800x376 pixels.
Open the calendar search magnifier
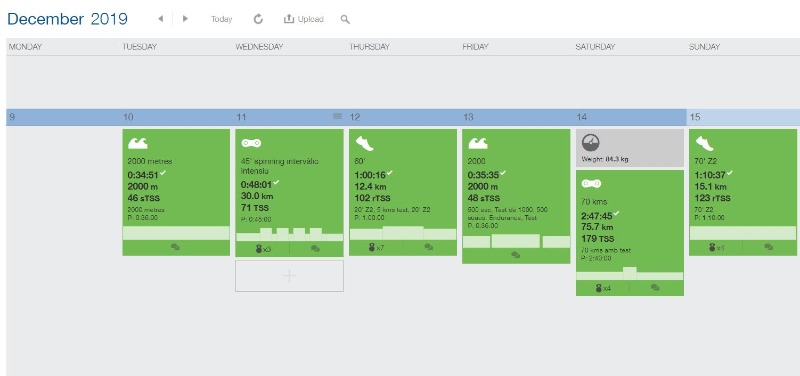point(345,19)
